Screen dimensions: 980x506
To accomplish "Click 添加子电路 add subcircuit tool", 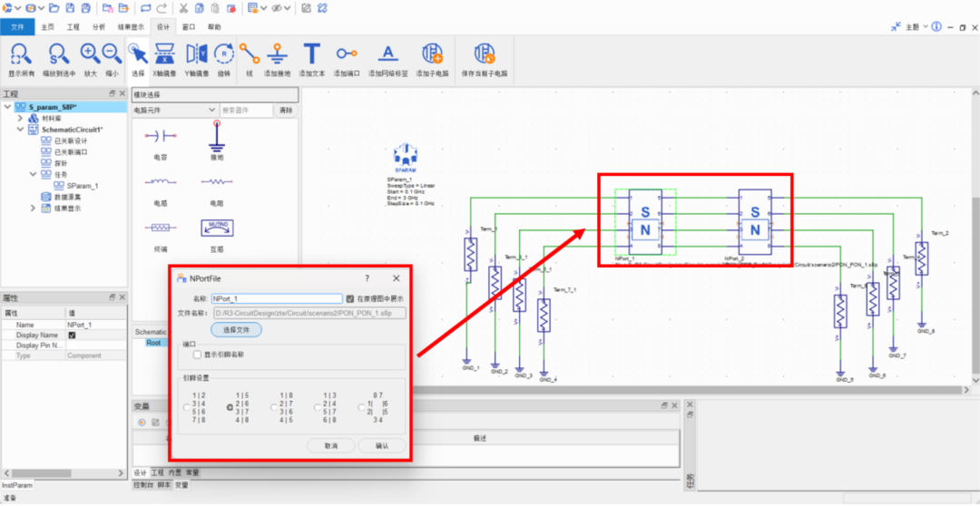I will 432,60.
